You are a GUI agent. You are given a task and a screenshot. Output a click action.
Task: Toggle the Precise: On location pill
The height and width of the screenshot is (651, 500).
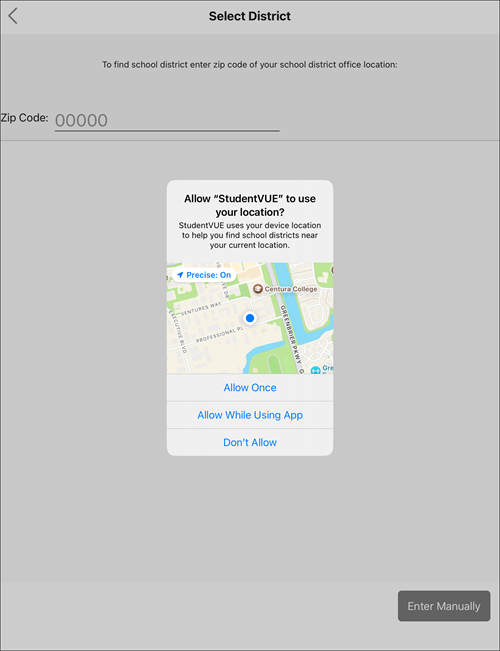point(204,275)
